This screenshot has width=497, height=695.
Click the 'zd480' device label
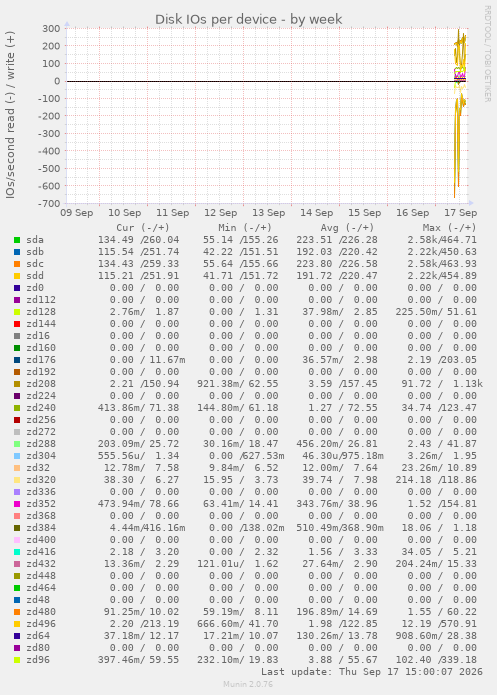[x=41, y=612]
